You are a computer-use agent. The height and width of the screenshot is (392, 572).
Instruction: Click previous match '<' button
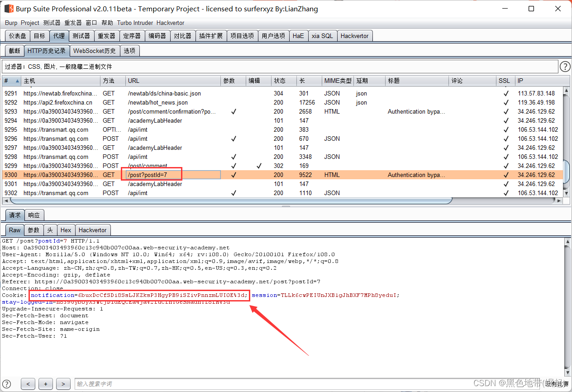(x=28, y=384)
